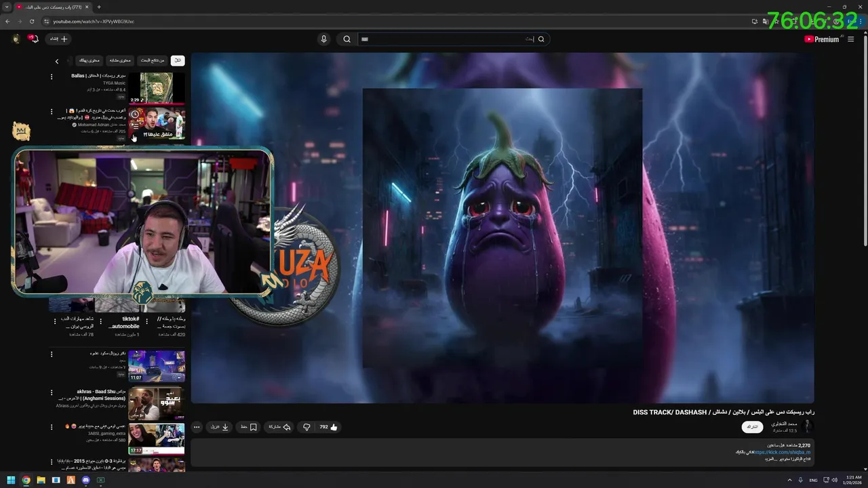Image resolution: width=868 pixels, height=488 pixels.
Task: Open the channel avatar next to Subscribe
Action: click(x=806, y=426)
